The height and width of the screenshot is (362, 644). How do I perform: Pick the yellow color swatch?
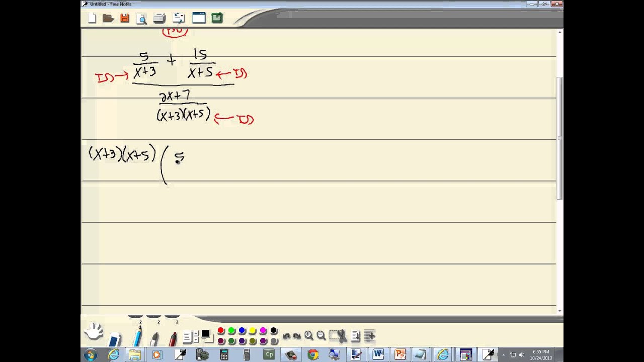[253, 330]
